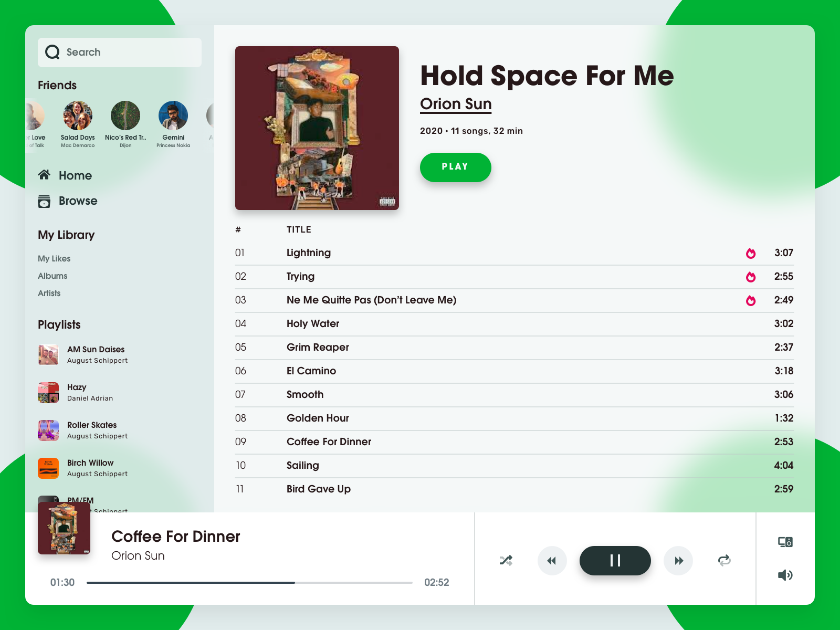The height and width of the screenshot is (630, 840).
Task: Click the Search input field
Action: [120, 52]
